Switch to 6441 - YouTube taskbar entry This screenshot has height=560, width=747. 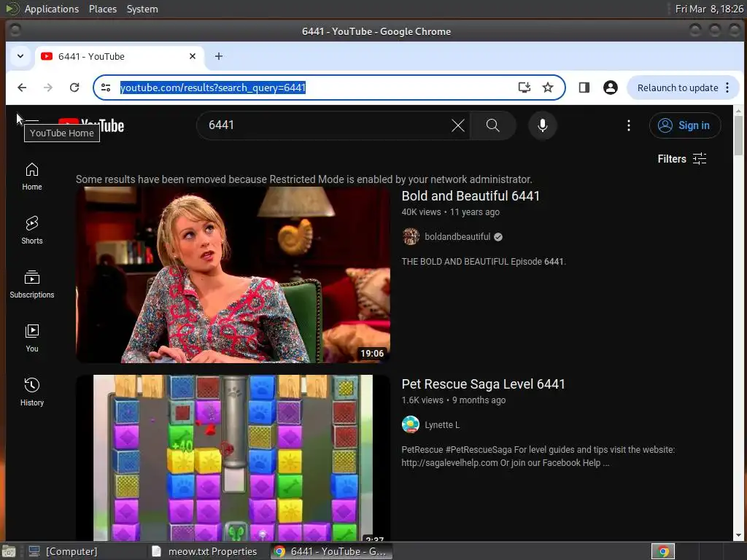(x=333, y=551)
